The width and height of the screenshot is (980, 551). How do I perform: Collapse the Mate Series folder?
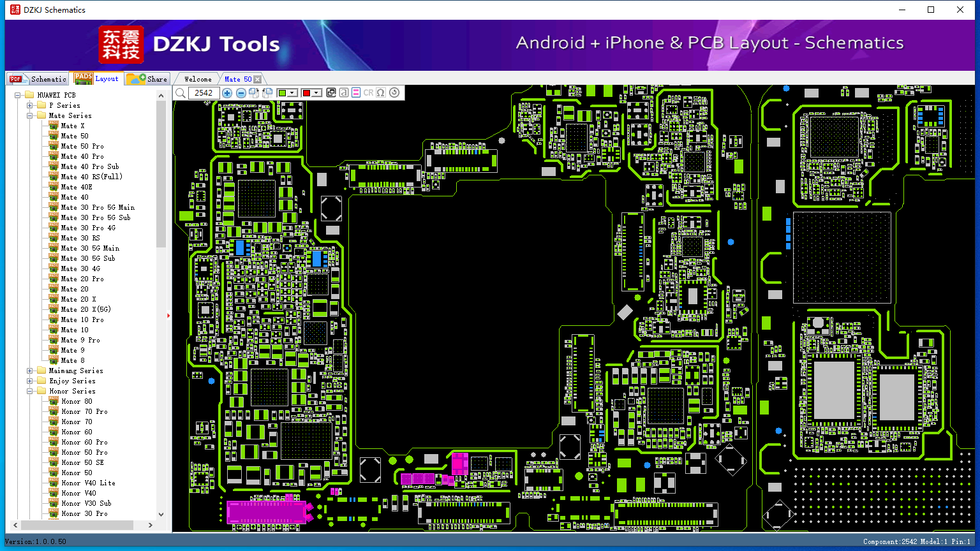[29, 115]
